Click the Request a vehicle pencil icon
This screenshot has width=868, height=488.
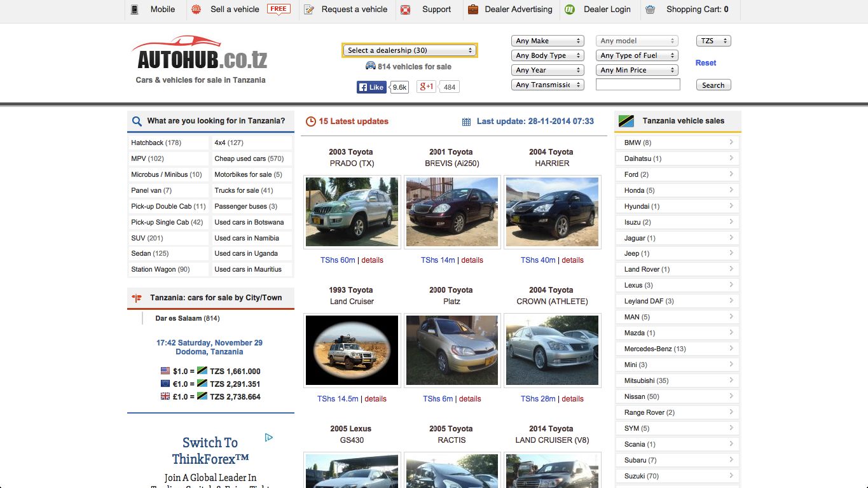point(309,10)
